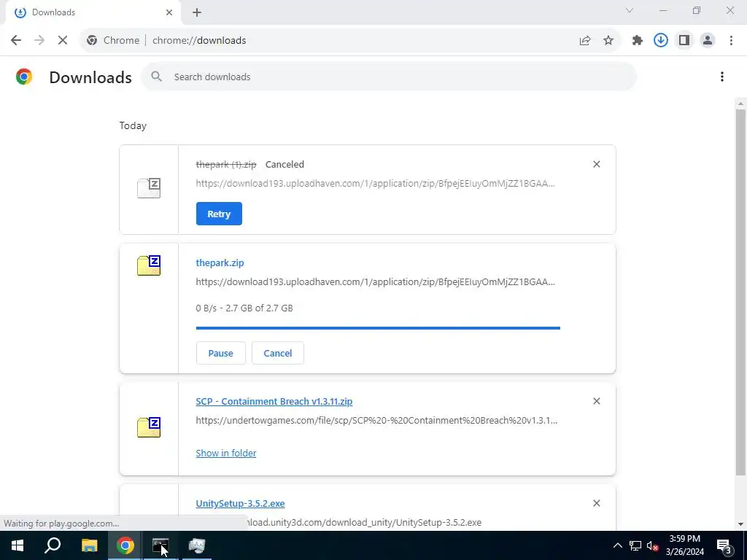Open the Chrome profile avatar
The height and width of the screenshot is (560, 747).
pos(708,41)
